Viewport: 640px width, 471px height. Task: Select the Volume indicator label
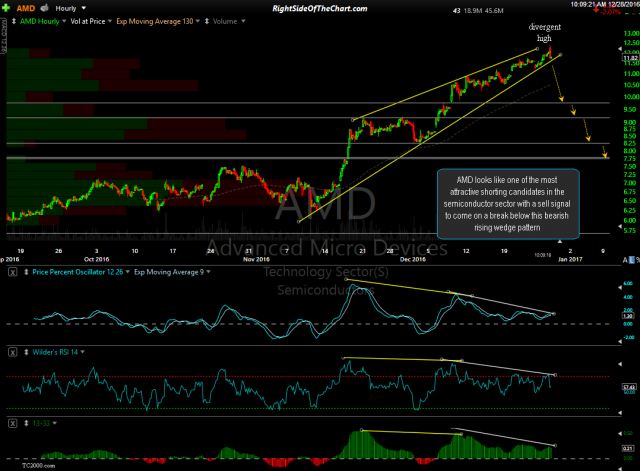pyautogui.click(x=225, y=21)
